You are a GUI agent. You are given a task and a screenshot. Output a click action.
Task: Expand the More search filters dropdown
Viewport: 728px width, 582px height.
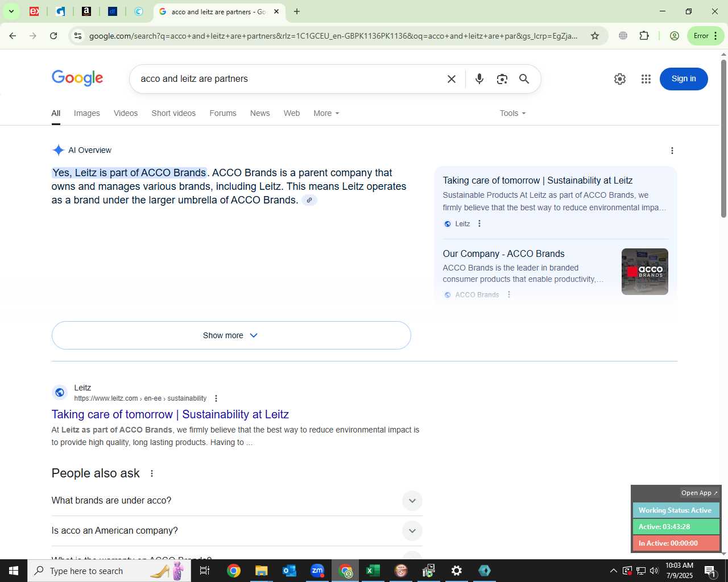(x=326, y=113)
